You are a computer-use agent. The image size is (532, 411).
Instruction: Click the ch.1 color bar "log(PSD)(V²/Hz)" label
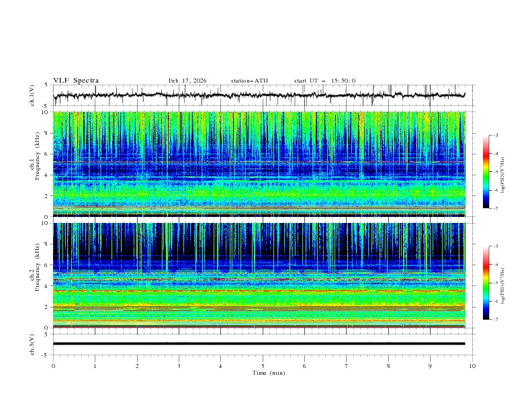coord(503,175)
